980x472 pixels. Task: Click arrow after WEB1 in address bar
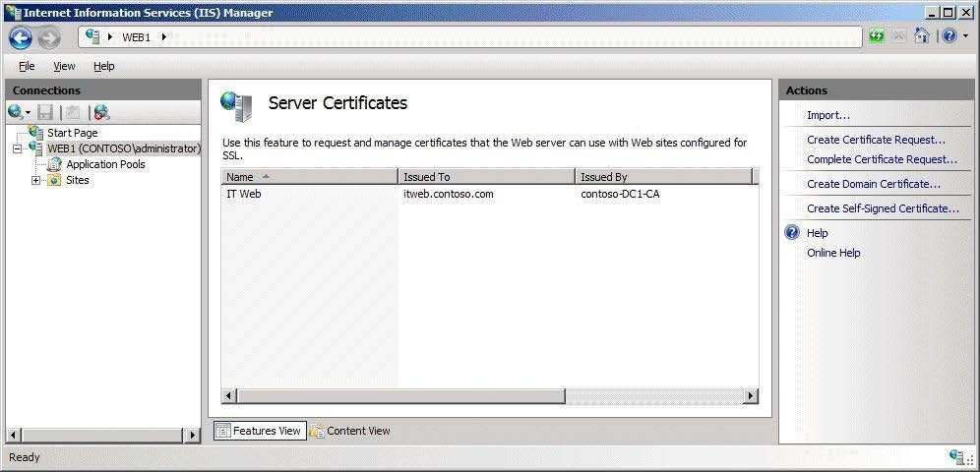click(163, 36)
